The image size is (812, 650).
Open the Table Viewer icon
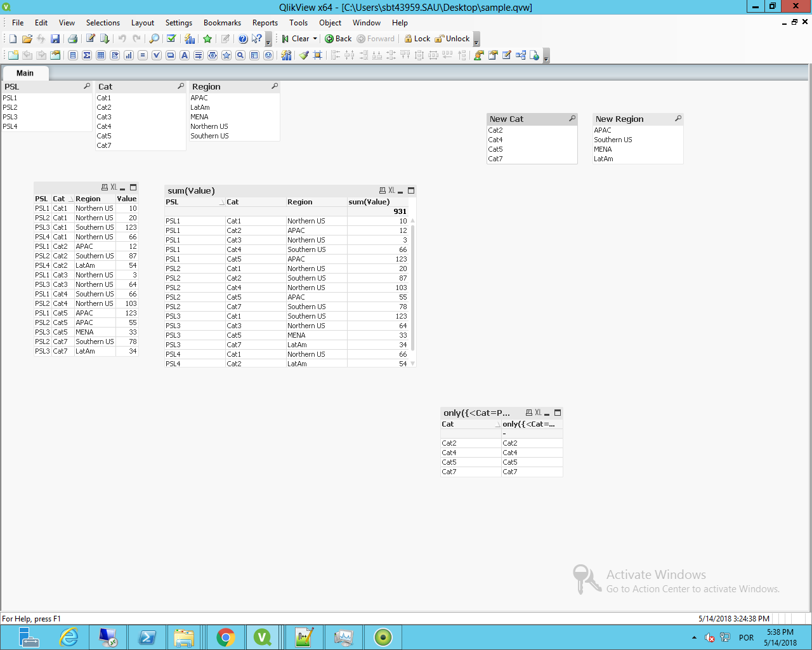[521, 55]
